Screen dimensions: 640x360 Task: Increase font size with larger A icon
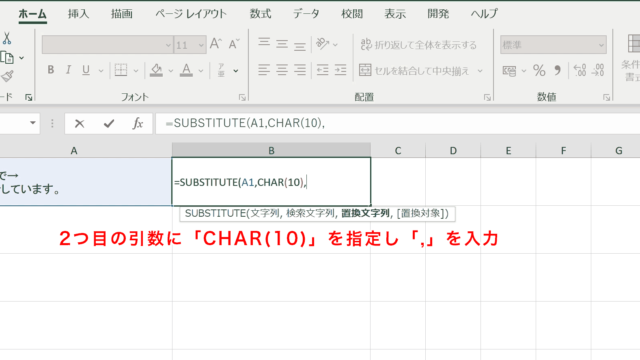click(x=216, y=44)
